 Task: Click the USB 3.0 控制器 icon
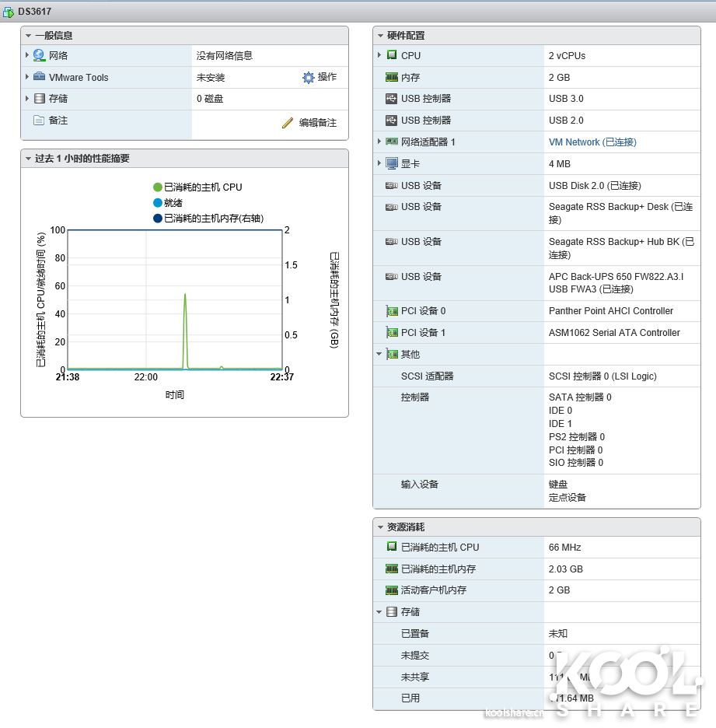[x=391, y=99]
